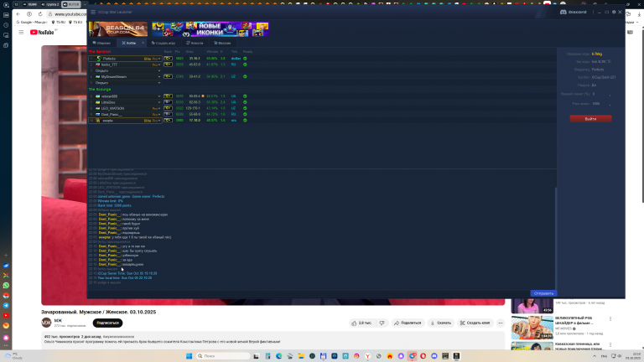
Task: Expand the open slot 3 dropdown
Action: pyautogui.click(x=159, y=70)
